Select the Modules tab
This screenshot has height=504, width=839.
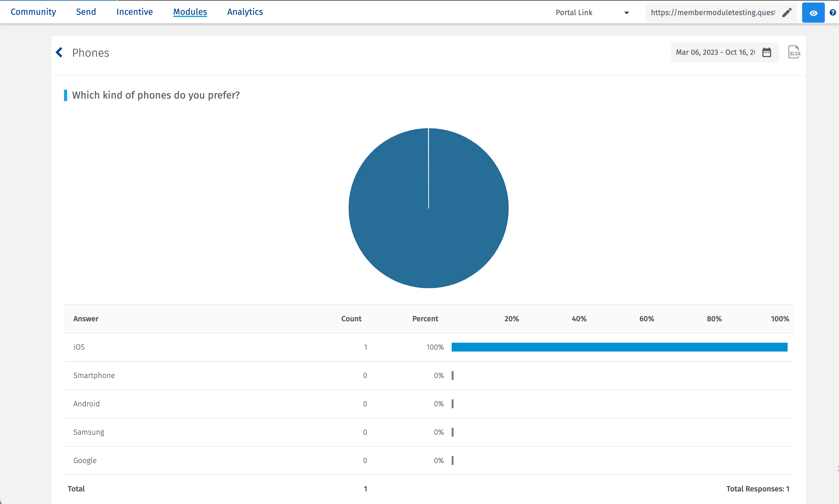tap(190, 12)
